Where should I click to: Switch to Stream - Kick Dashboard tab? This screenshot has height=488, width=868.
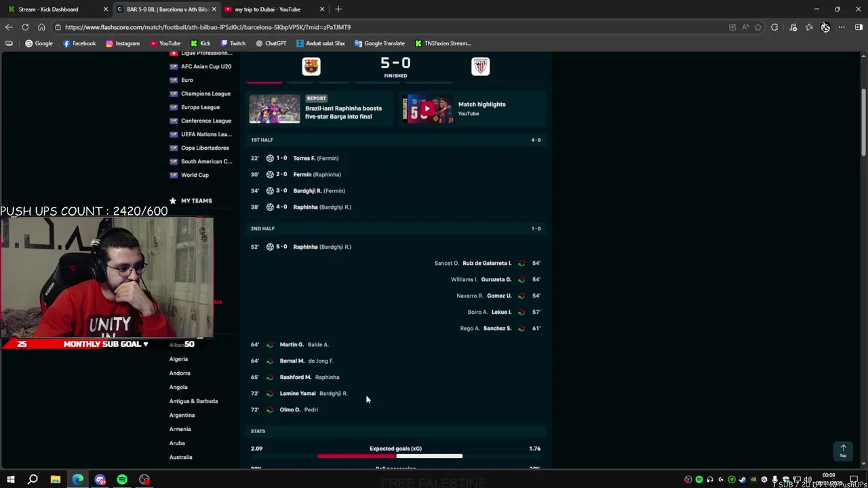click(x=48, y=9)
